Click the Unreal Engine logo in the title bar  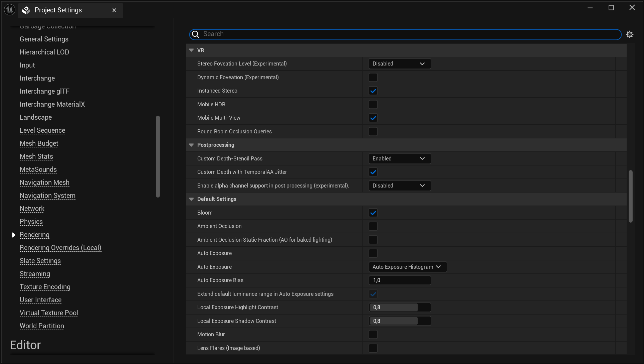9,9
